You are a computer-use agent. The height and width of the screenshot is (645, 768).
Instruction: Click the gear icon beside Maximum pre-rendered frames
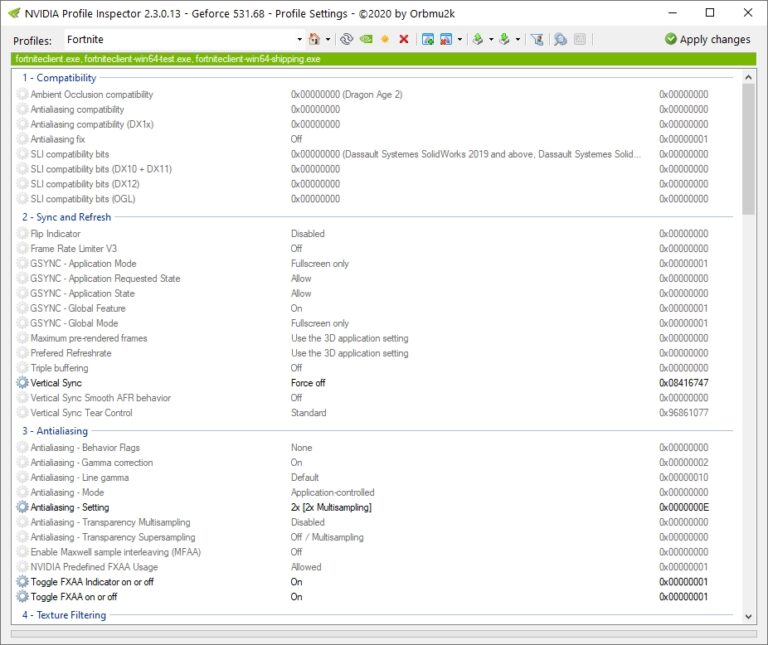[23, 338]
